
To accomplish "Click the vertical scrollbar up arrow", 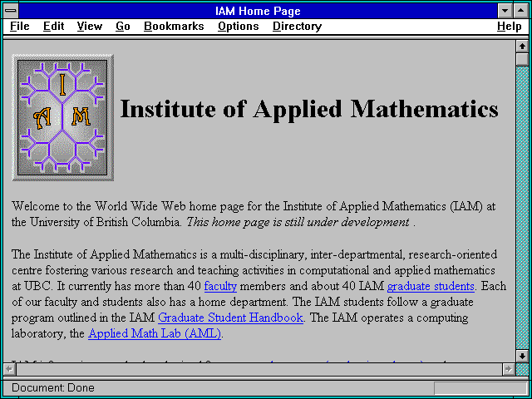I will coord(522,47).
